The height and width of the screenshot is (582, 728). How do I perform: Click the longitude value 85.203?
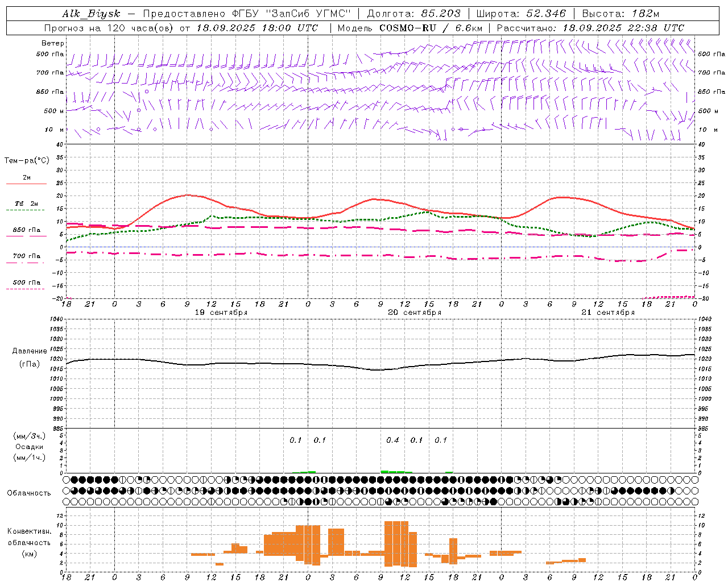(x=441, y=14)
